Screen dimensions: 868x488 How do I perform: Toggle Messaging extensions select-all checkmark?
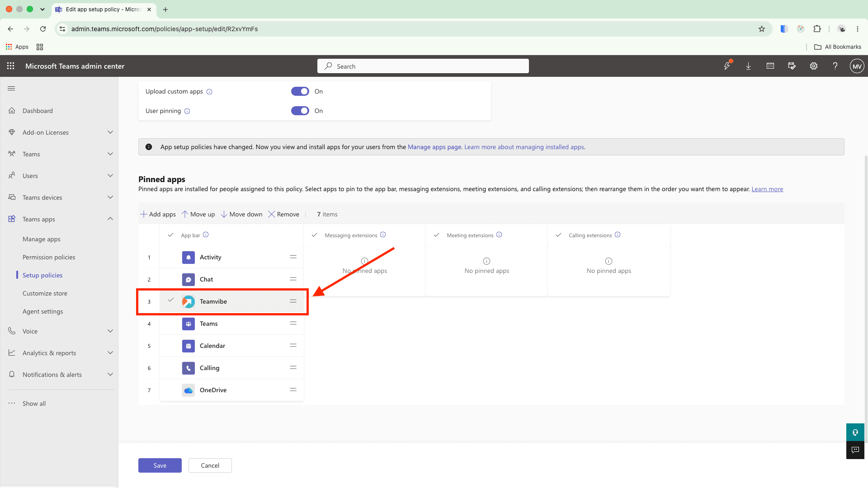pyautogui.click(x=315, y=235)
